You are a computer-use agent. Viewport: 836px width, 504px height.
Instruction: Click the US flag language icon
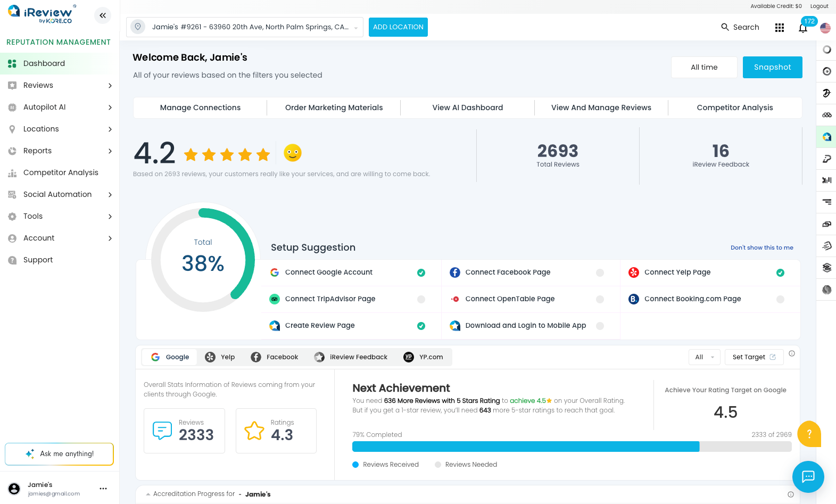[825, 28]
